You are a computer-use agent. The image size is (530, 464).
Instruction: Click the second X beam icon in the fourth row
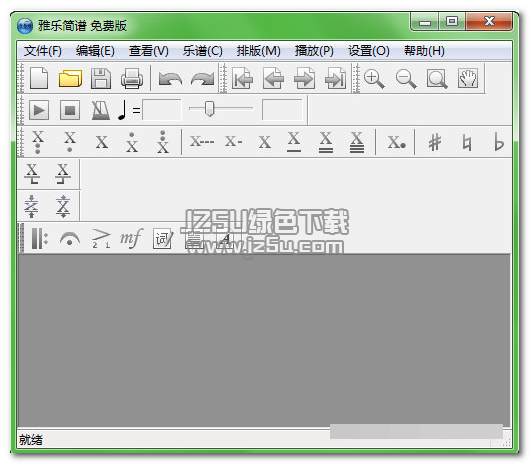click(63, 174)
